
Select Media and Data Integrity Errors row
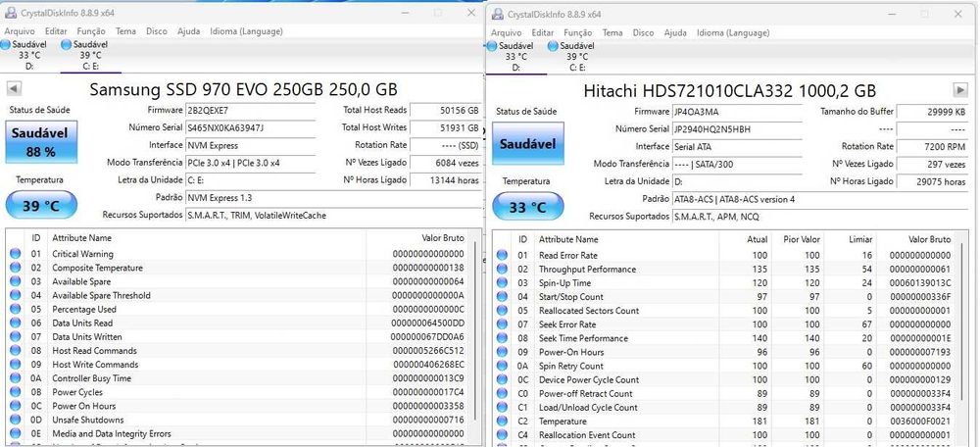(237, 433)
